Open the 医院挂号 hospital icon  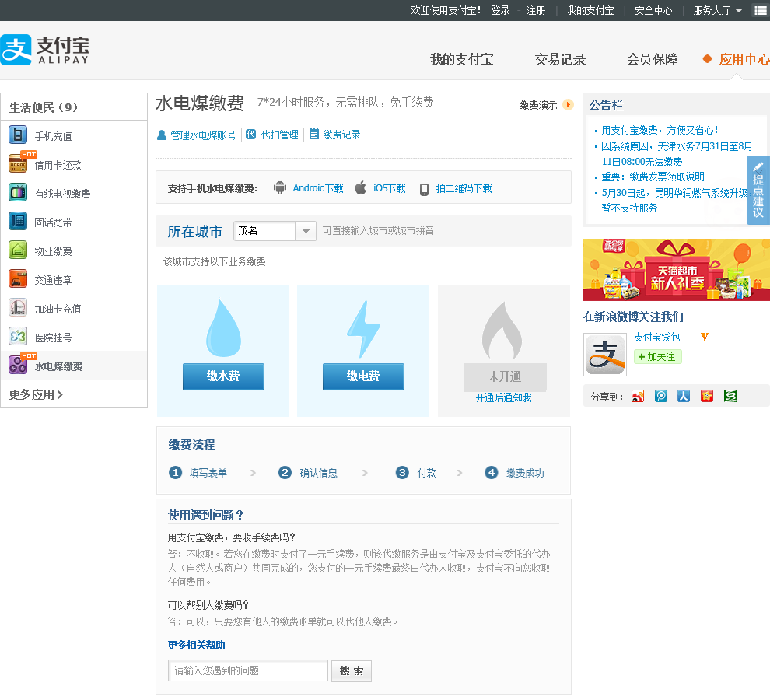point(18,337)
